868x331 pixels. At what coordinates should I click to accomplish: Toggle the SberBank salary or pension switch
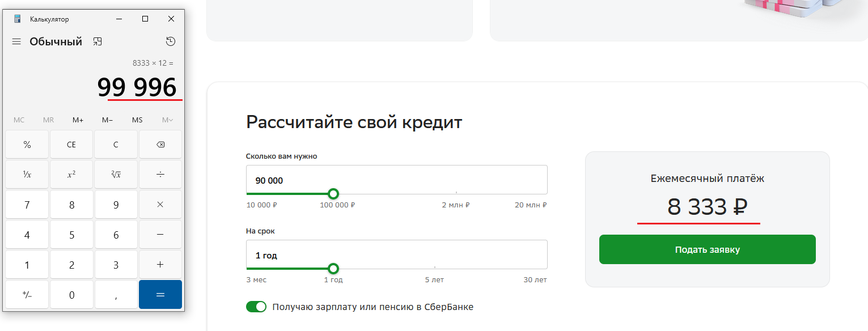click(x=256, y=307)
